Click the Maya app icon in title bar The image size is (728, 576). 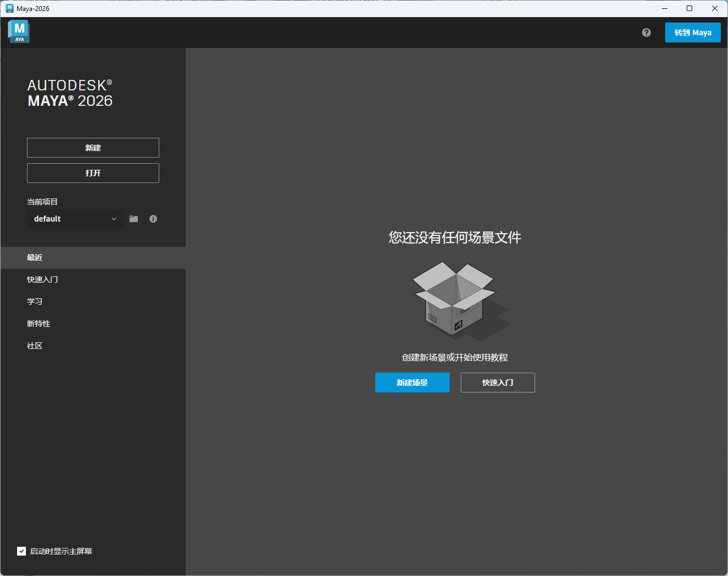(9, 8)
